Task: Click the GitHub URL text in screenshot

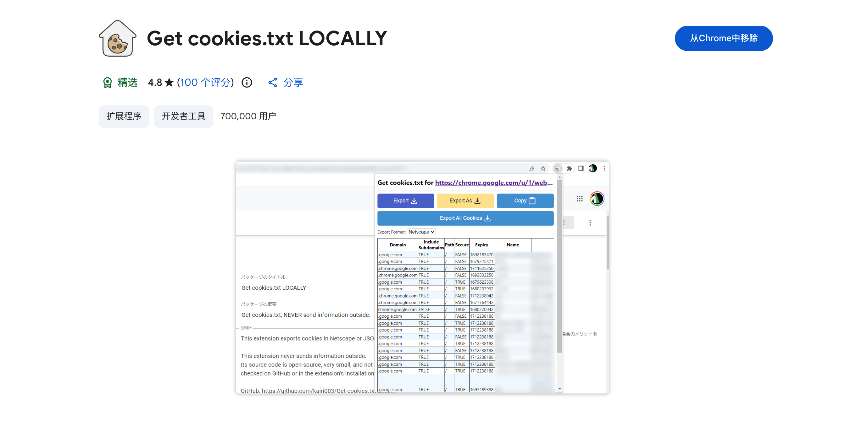Action: (318, 391)
